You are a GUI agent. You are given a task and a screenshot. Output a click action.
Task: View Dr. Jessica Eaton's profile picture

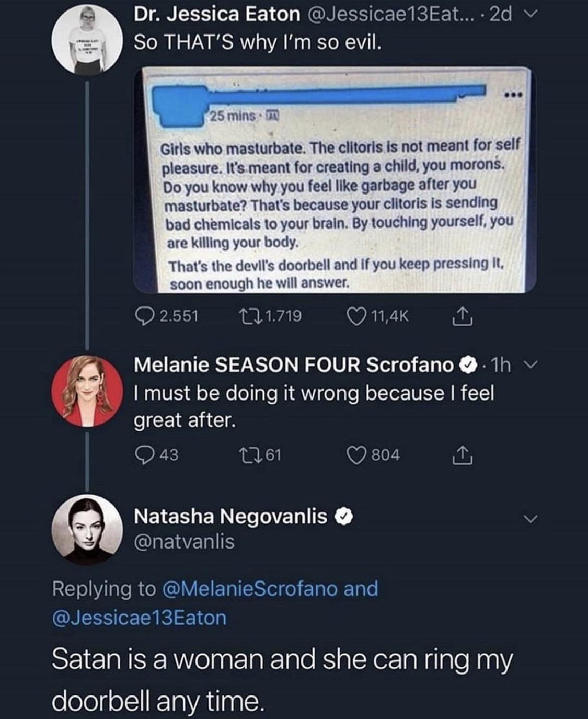[x=87, y=39]
